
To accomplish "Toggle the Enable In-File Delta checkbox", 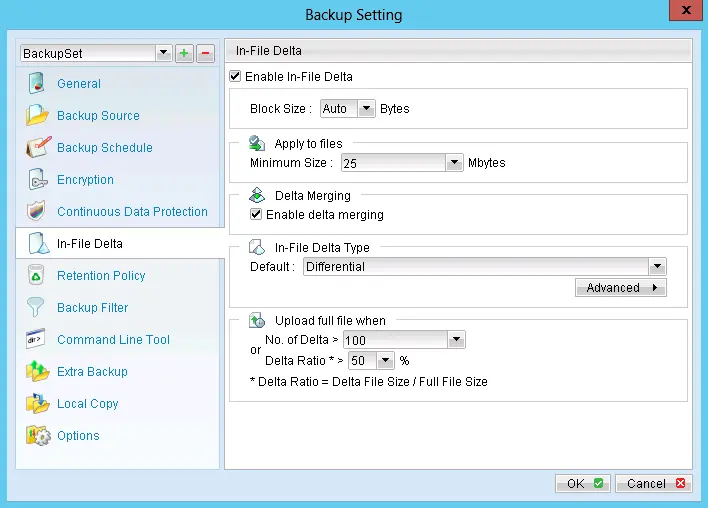I will (235, 76).
